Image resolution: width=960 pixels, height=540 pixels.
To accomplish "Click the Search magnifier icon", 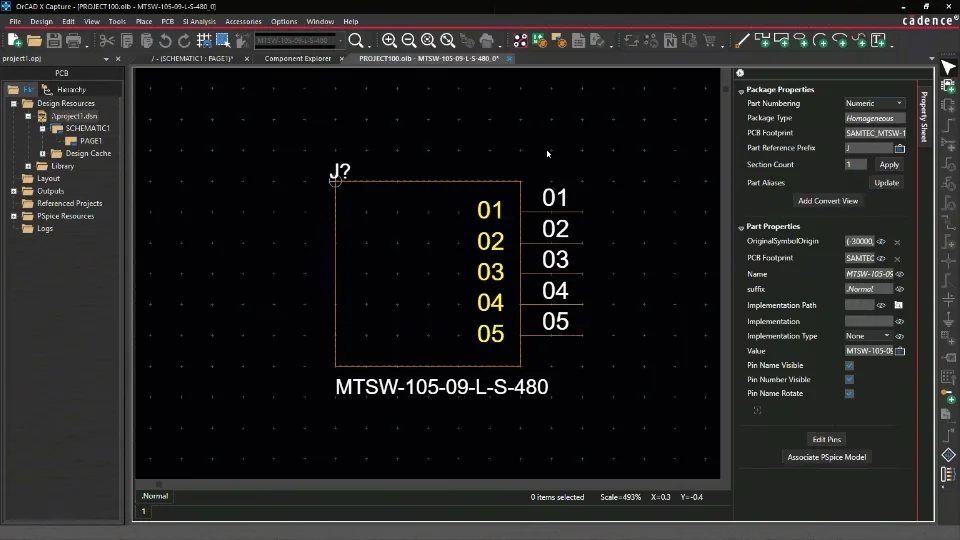I will 356,41.
